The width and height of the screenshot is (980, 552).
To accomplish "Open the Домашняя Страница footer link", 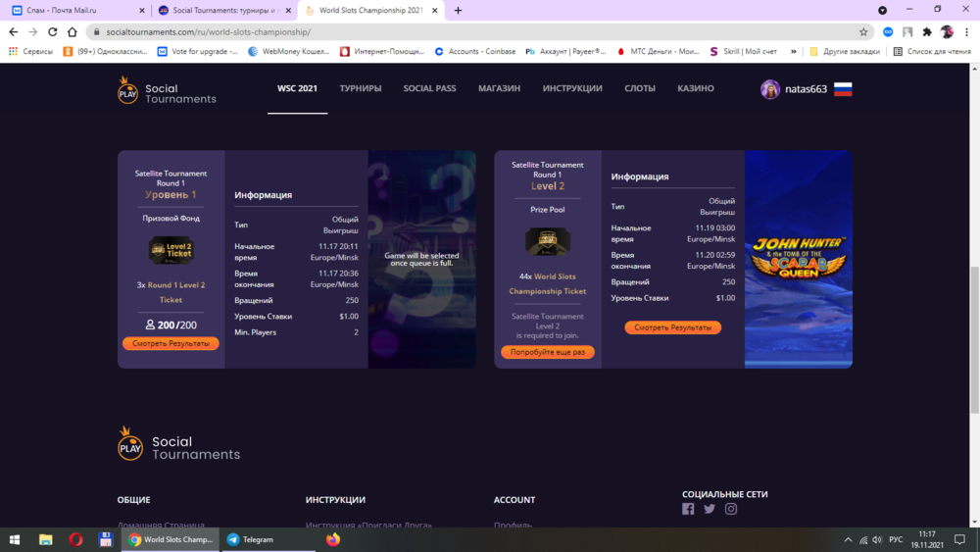I will pyautogui.click(x=161, y=525).
